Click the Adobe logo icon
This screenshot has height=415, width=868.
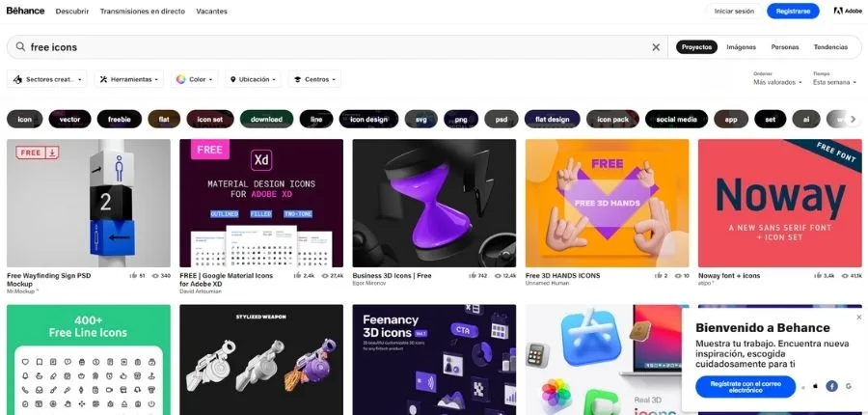(838, 11)
